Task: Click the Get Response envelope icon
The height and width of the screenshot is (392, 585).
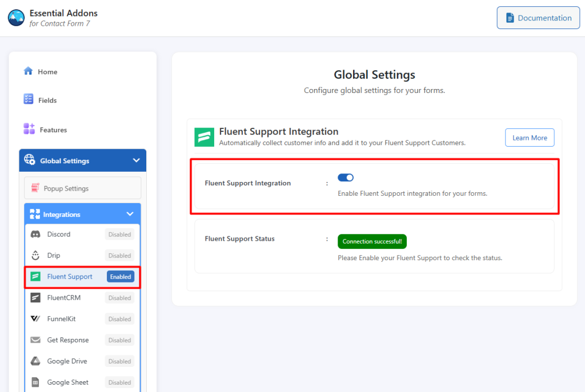Action: pyautogui.click(x=35, y=340)
